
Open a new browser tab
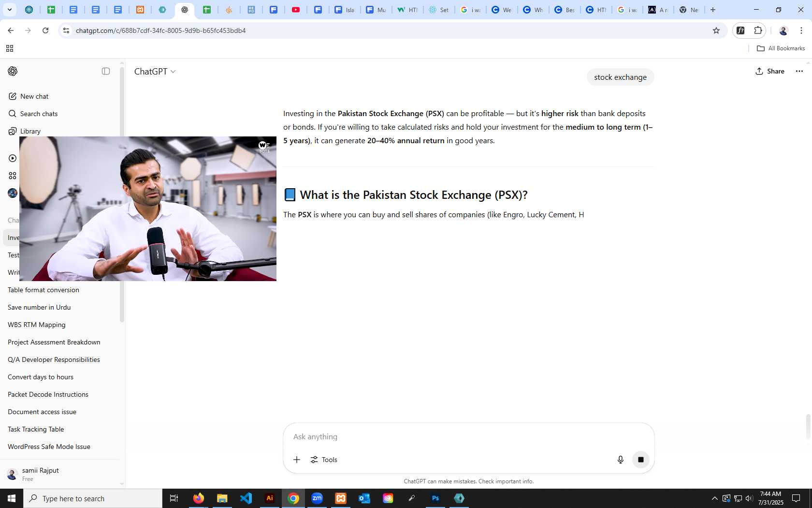pyautogui.click(x=713, y=10)
